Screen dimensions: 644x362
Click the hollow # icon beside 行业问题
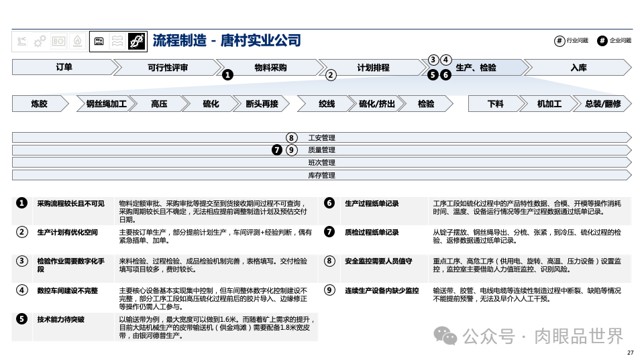[559, 41]
